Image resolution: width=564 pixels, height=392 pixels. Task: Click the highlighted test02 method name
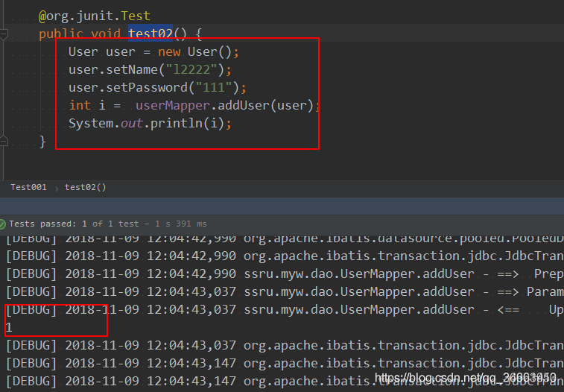[x=150, y=34]
